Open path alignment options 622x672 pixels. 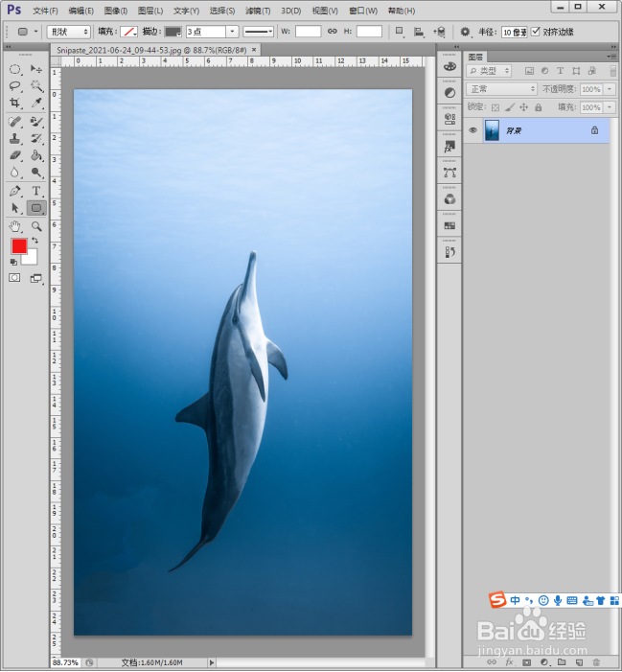tap(419, 32)
